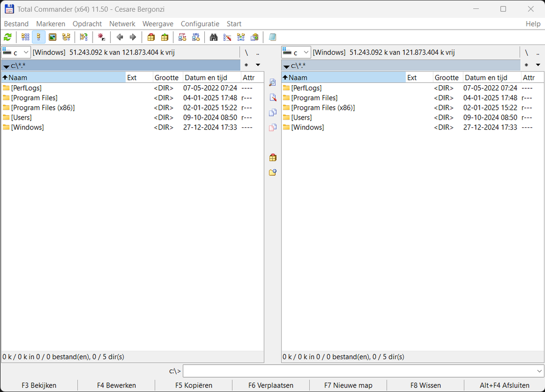
Task: Click the F5 Kopiëren button
Action: 194,386
